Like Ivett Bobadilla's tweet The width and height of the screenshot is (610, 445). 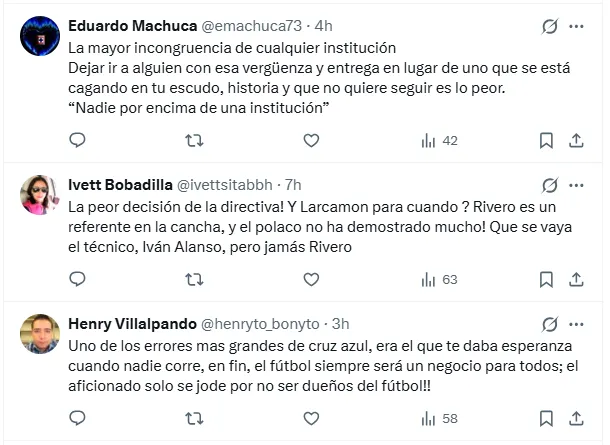[311, 280]
